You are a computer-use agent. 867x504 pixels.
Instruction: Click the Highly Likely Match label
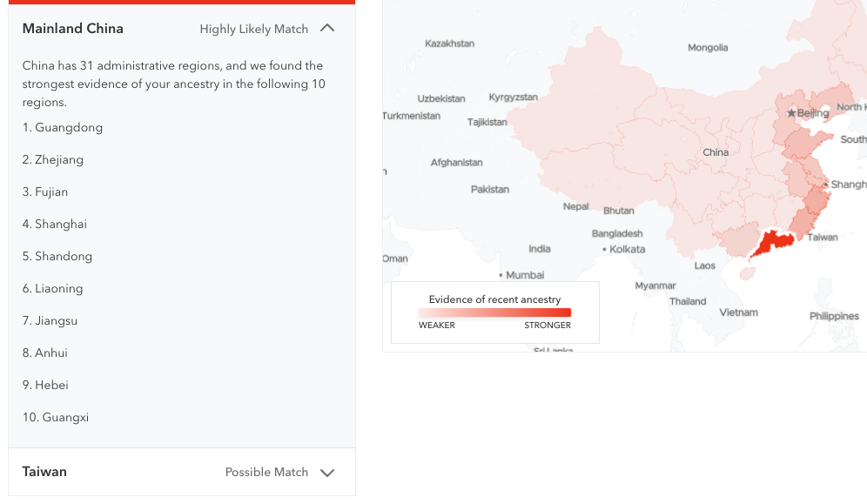coord(254,29)
